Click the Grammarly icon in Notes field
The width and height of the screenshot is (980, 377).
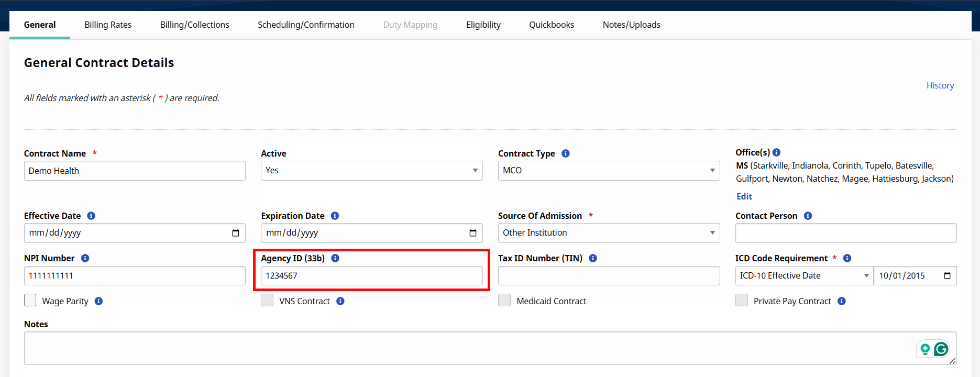tap(941, 349)
